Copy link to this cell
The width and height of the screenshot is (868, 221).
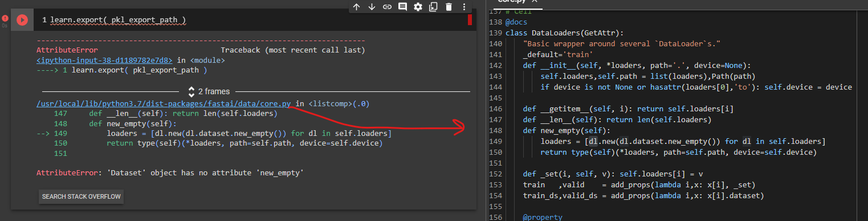(387, 7)
